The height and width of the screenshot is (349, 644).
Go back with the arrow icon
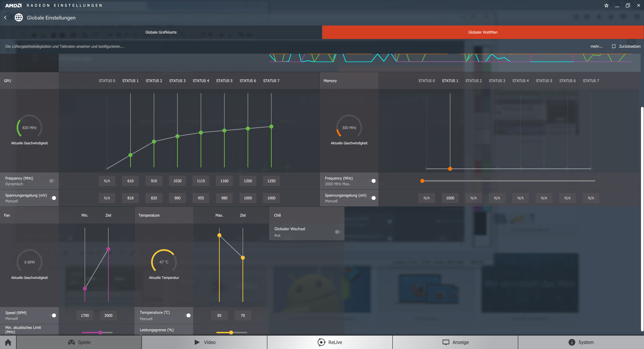(x=5, y=17)
